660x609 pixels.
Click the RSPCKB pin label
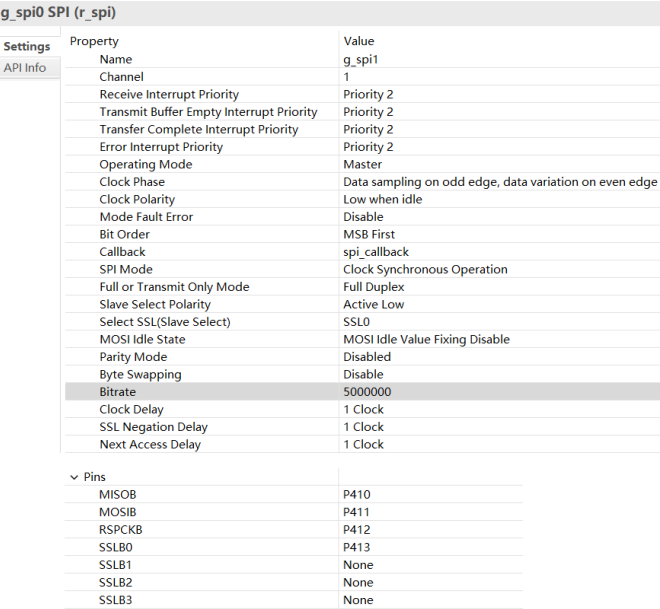(120, 529)
